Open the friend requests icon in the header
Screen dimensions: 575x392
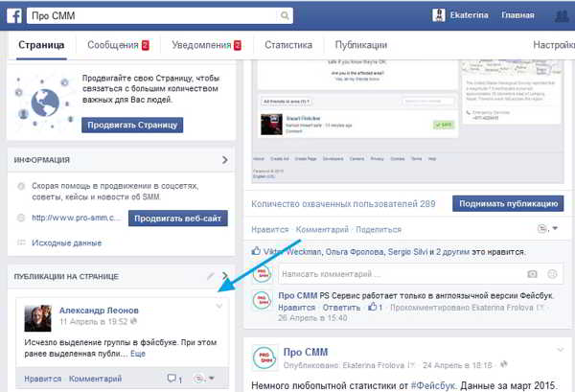(x=562, y=15)
